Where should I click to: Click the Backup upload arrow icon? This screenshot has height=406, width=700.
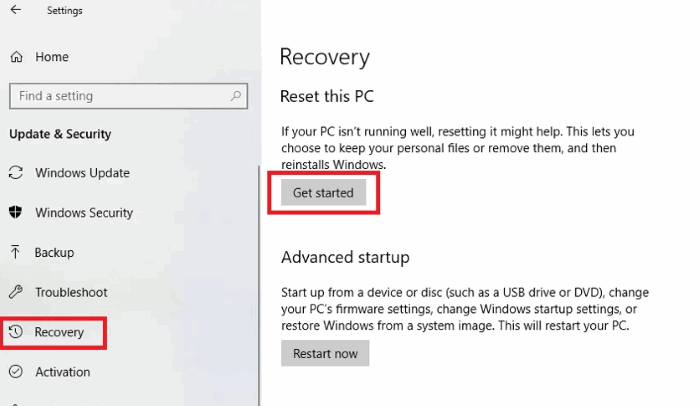[16, 253]
